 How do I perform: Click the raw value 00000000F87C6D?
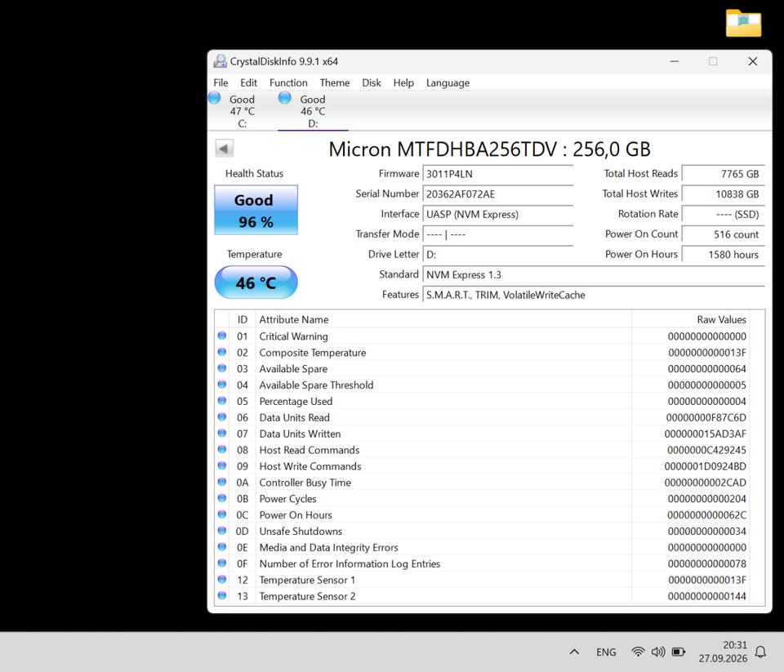(x=706, y=417)
